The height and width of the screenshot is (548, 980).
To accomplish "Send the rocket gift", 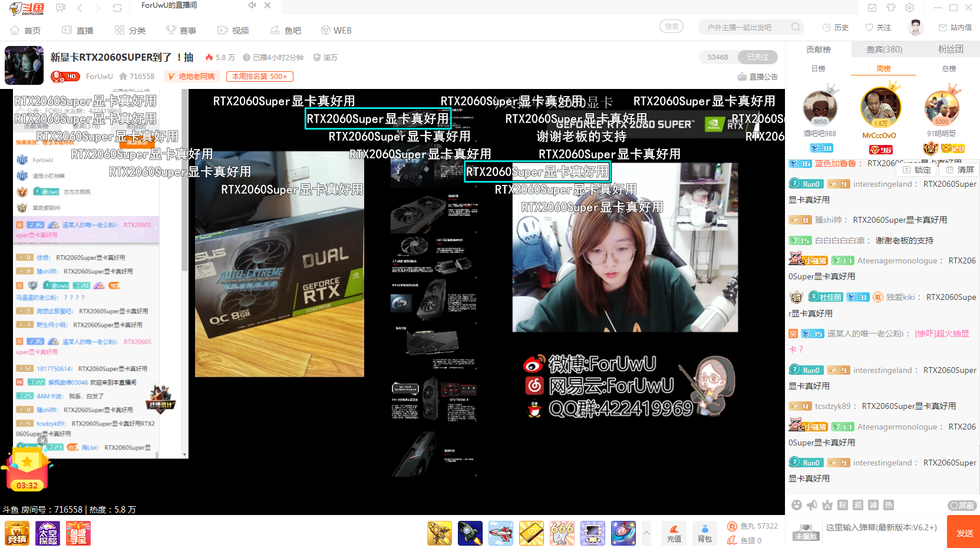I will (470, 533).
